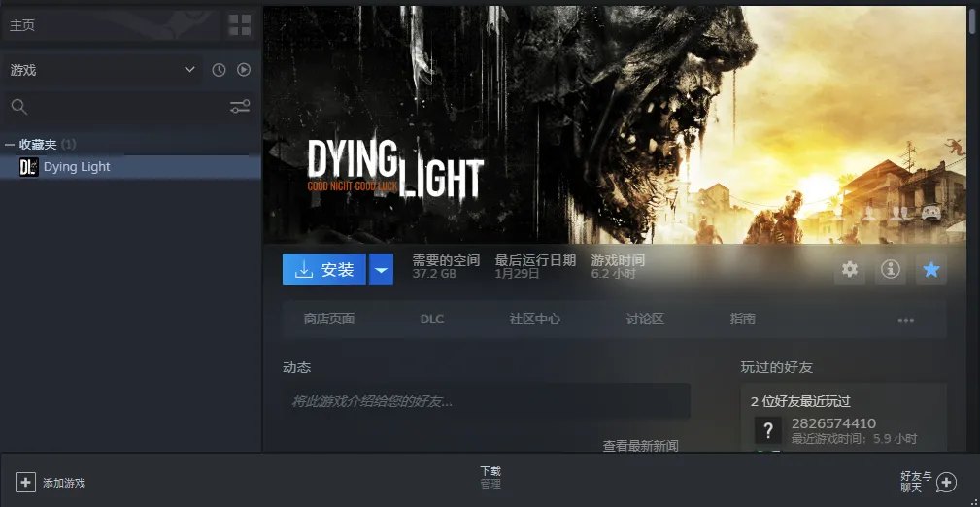This screenshot has height=507, width=980.
Task: Click the vertical scrollbar on right
Action: (973, 19)
